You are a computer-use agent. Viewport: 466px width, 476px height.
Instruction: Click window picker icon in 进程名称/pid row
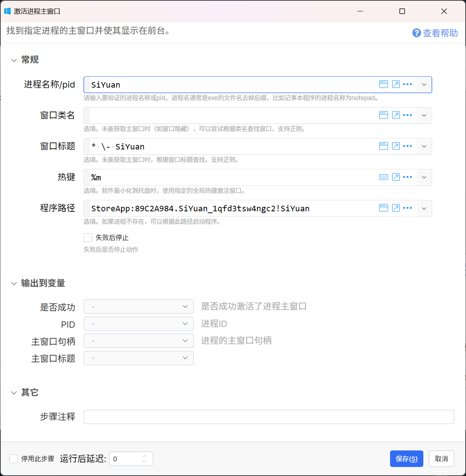tap(384, 84)
